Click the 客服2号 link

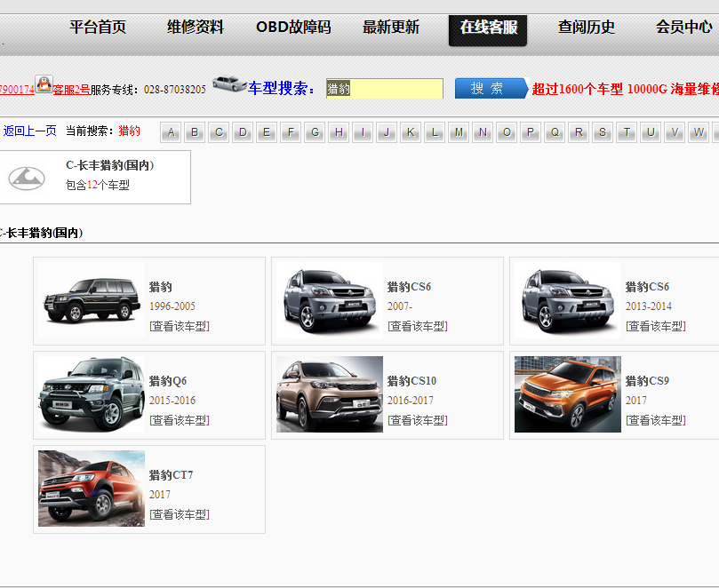[x=71, y=90]
